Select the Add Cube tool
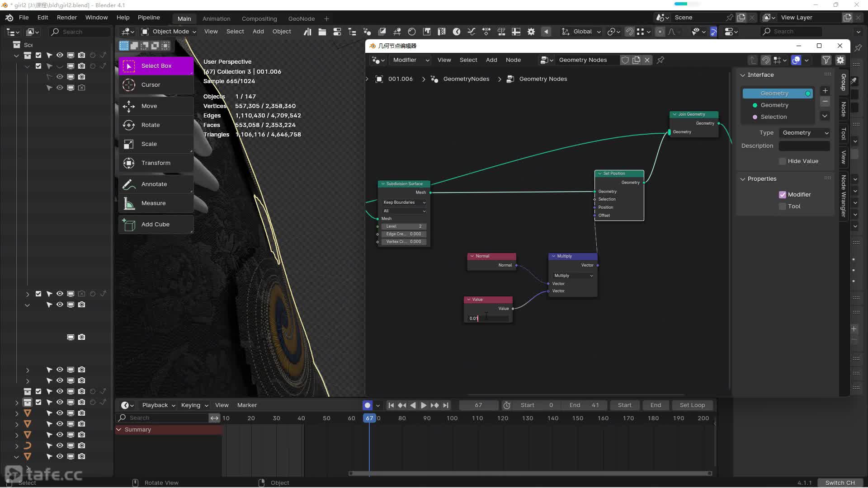Image resolution: width=868 pixels, height=488 pixels. [x=156, y=224]
